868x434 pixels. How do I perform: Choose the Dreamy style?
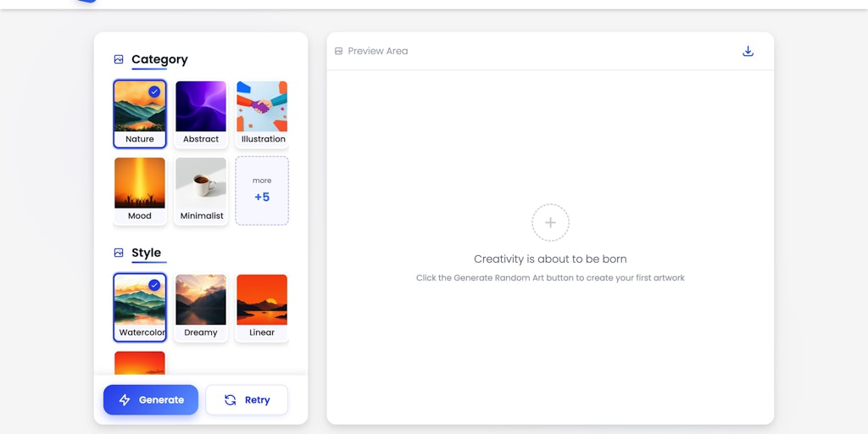tap(201, 307)
